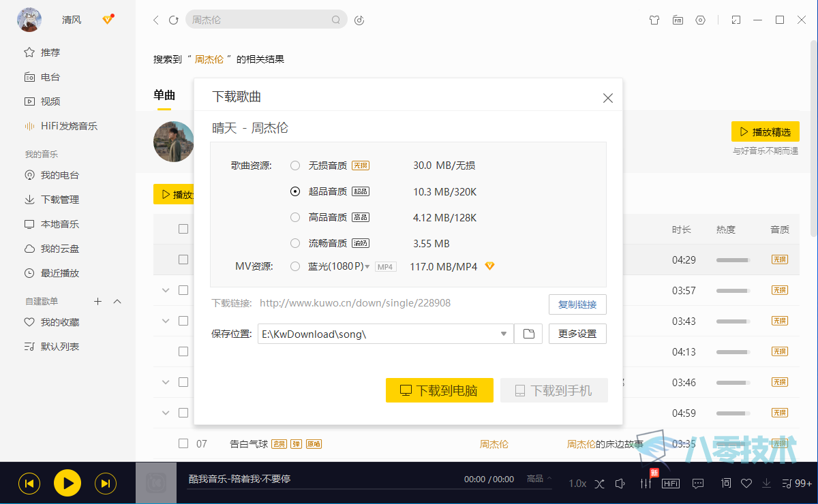Open artist link 周杰伦 in the 告白气球 row
Viewport: 818px width, 504px height.
494,444
